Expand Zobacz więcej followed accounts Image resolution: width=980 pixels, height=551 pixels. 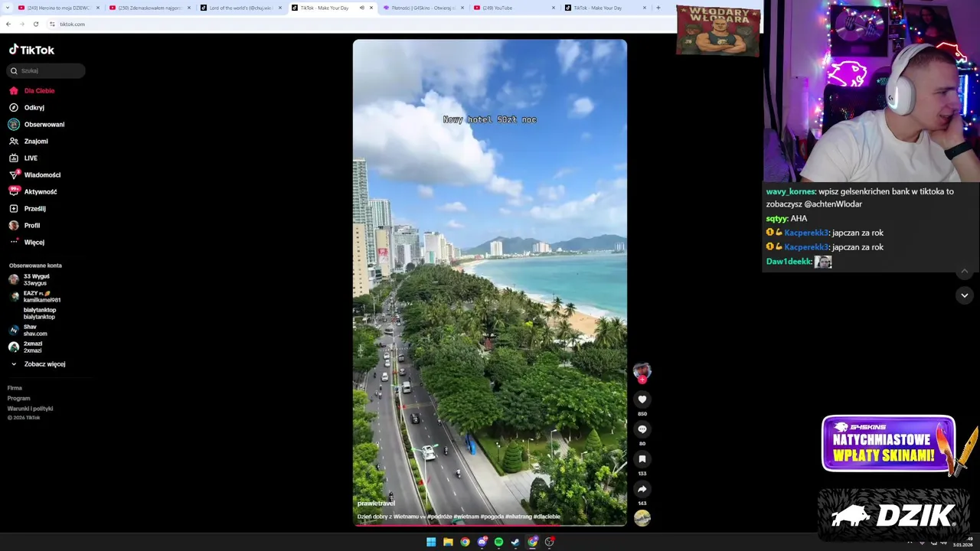[38, 364]
